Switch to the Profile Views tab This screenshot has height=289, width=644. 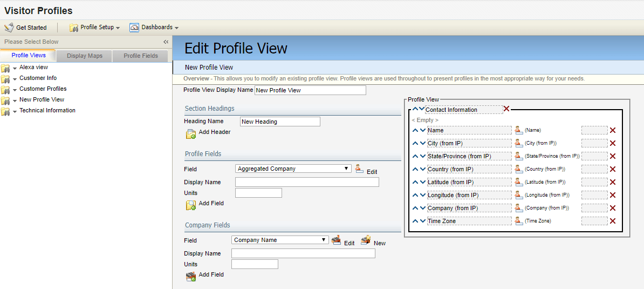[29, 56]
